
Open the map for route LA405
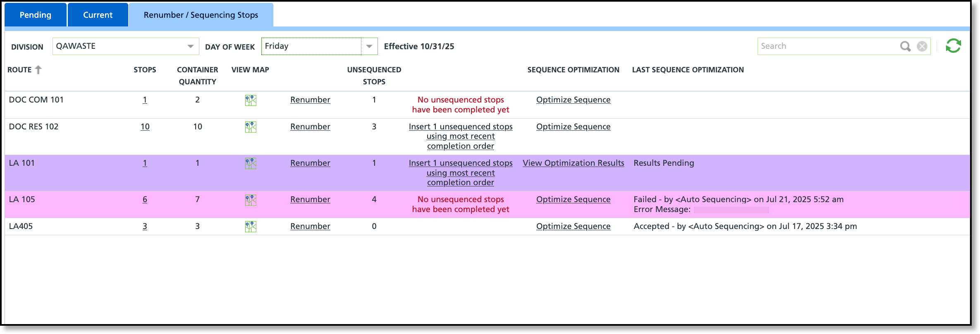coord(251,227)
